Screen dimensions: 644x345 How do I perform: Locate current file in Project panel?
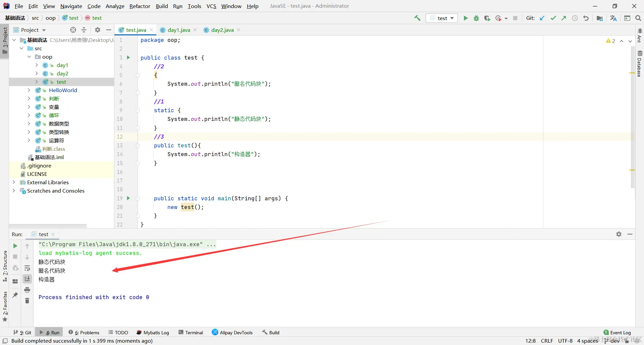[73, 30]
